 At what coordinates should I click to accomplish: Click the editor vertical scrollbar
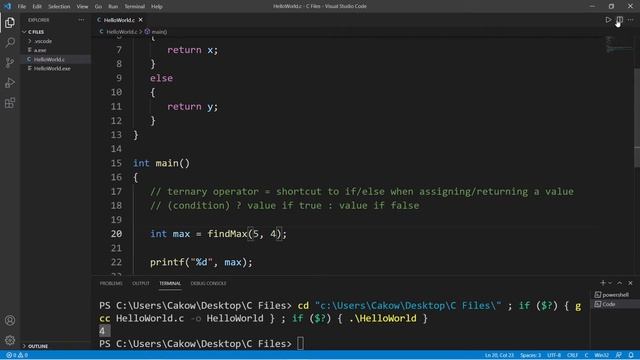click(x=637, y=118)
